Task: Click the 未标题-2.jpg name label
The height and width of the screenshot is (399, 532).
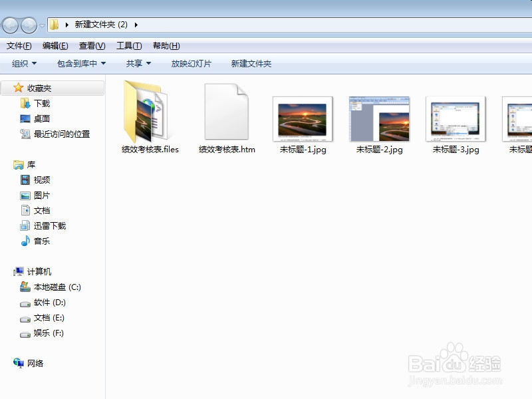Action: coord(379,149)
